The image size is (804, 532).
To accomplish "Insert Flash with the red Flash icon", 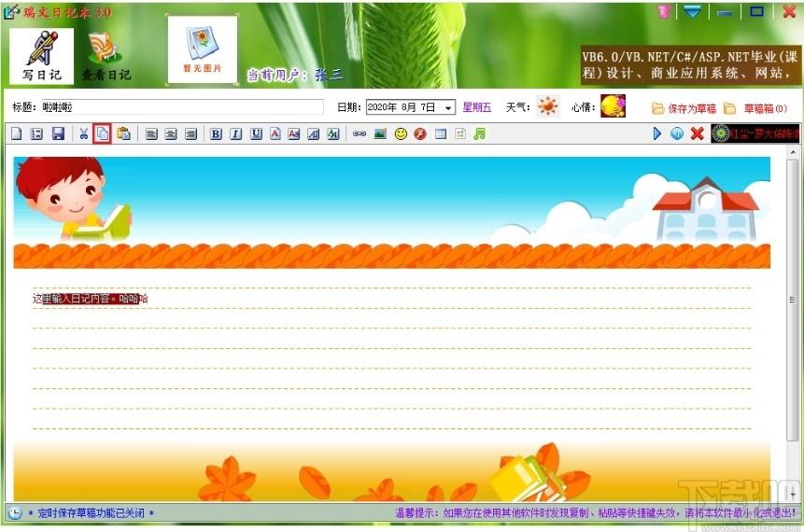I will click(x=420, y=133).
